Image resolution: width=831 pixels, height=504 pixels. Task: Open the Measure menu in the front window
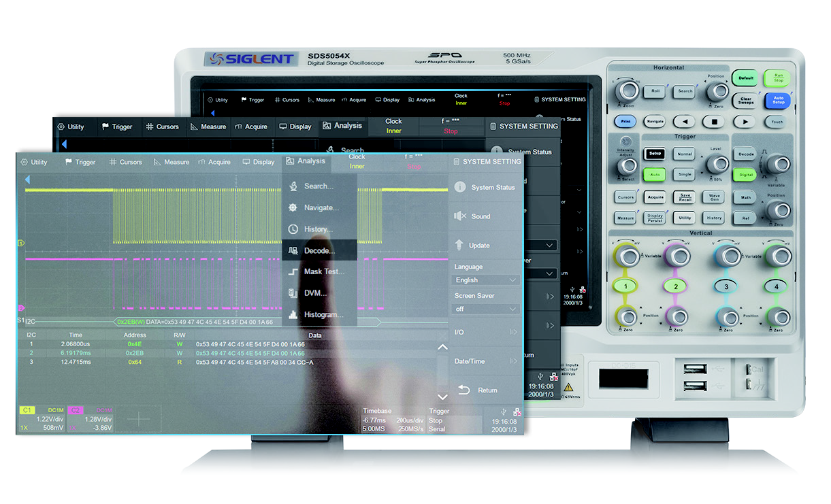pos(172,163)
